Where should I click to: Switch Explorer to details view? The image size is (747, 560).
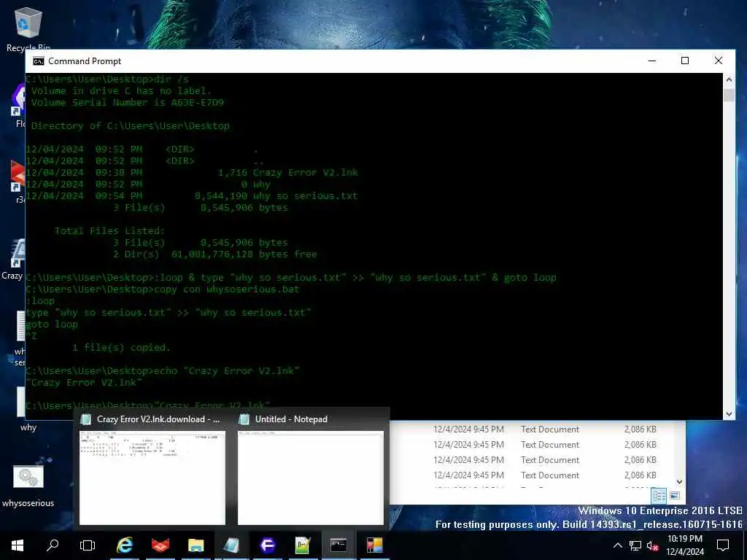coord(659,496)
